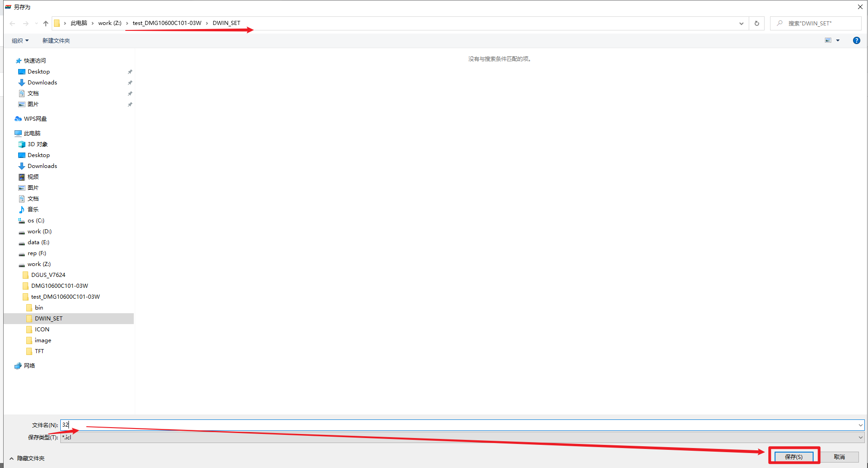868x468 pixels.
Task: Click work (Z:) in the address breadcrumb
Action: pos(110,23)
